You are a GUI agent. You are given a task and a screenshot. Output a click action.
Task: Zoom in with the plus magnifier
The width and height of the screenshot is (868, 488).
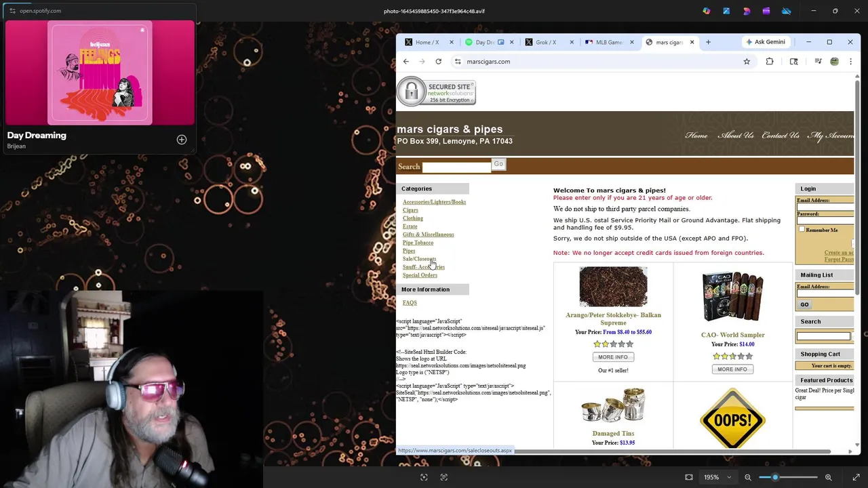tap(828, 477)
